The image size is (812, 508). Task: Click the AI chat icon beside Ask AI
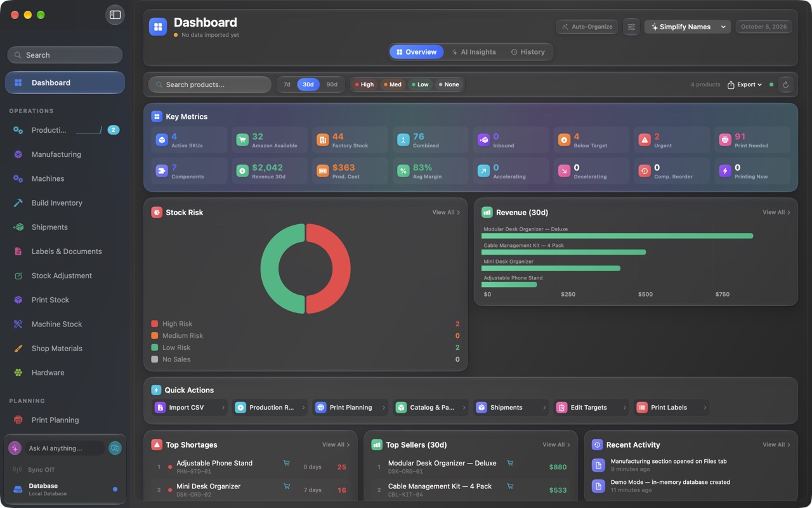coord(115,448)
